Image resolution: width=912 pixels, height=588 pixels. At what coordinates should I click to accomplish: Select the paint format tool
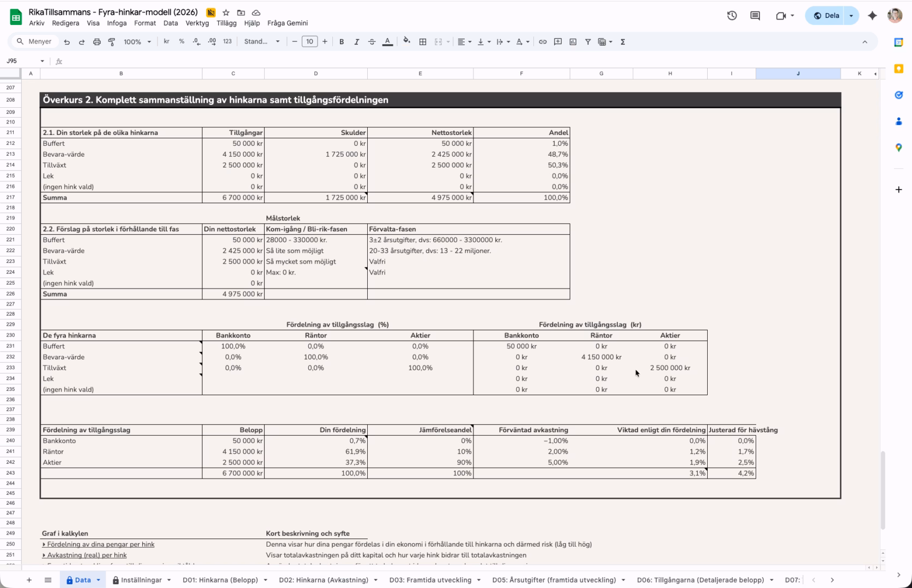click(x=112, y=42)
